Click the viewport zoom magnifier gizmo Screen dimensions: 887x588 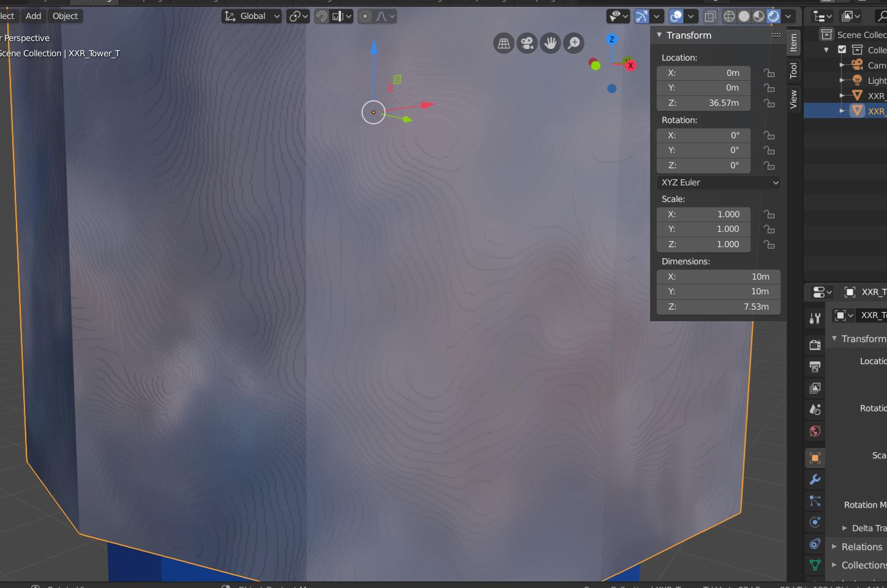(x=574, y=43)
